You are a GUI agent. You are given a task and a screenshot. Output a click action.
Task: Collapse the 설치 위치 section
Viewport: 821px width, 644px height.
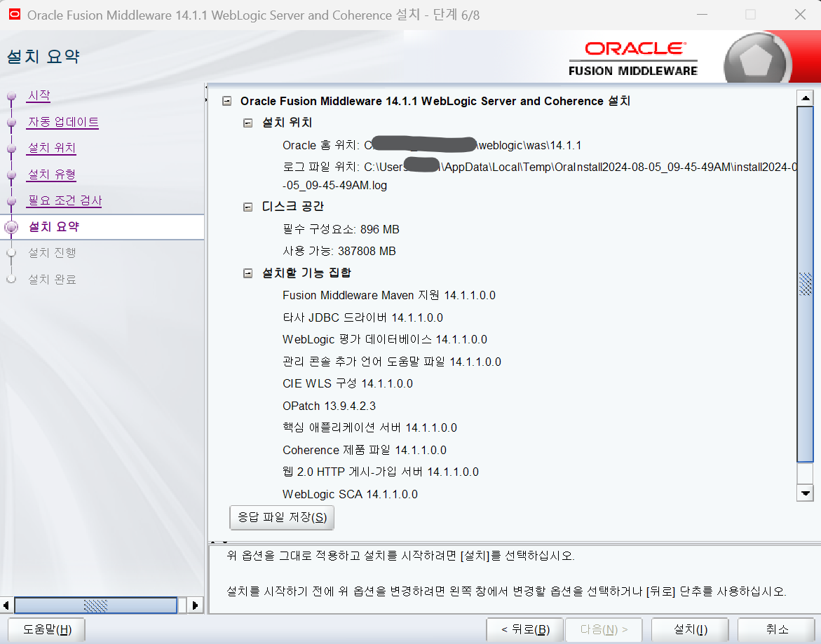click(247, 123)
